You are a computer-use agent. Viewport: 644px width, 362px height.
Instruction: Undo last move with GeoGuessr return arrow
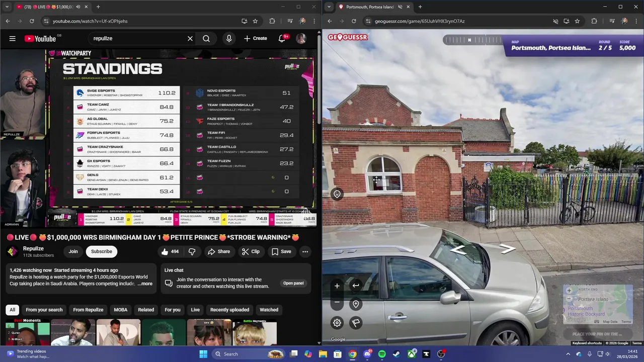coord(356,286)
